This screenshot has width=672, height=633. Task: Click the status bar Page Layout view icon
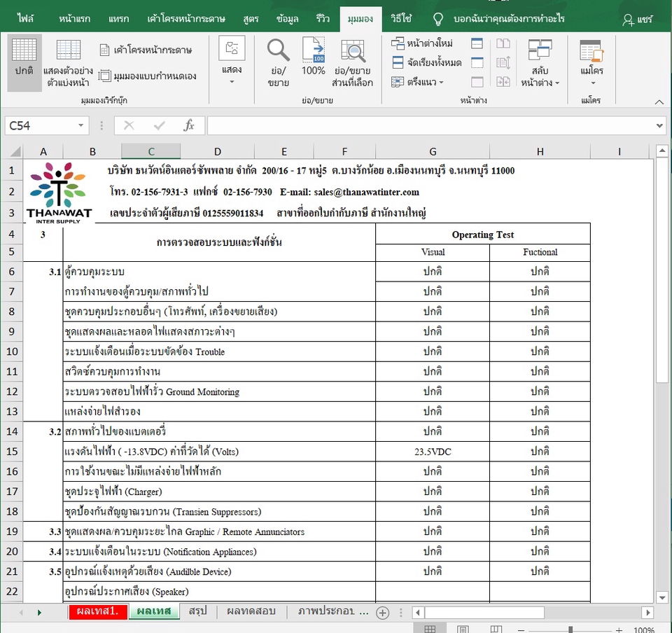pyautogui.click(x=463, y=629)
